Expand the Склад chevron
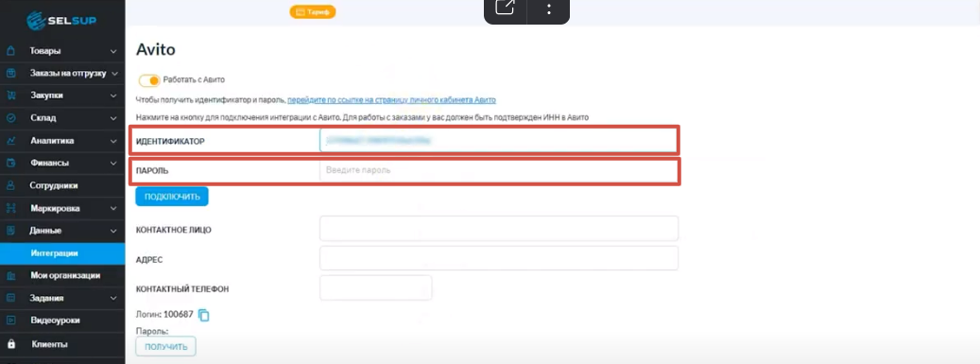Screen dimensions: 980x364 pos(113,118)
